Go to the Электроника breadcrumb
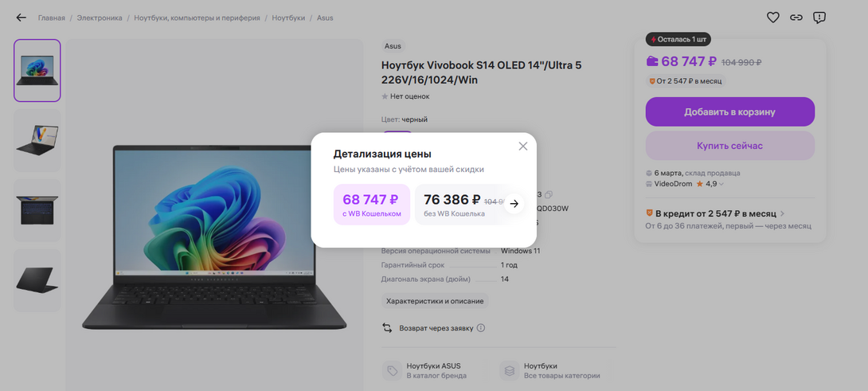 point(100,18)
